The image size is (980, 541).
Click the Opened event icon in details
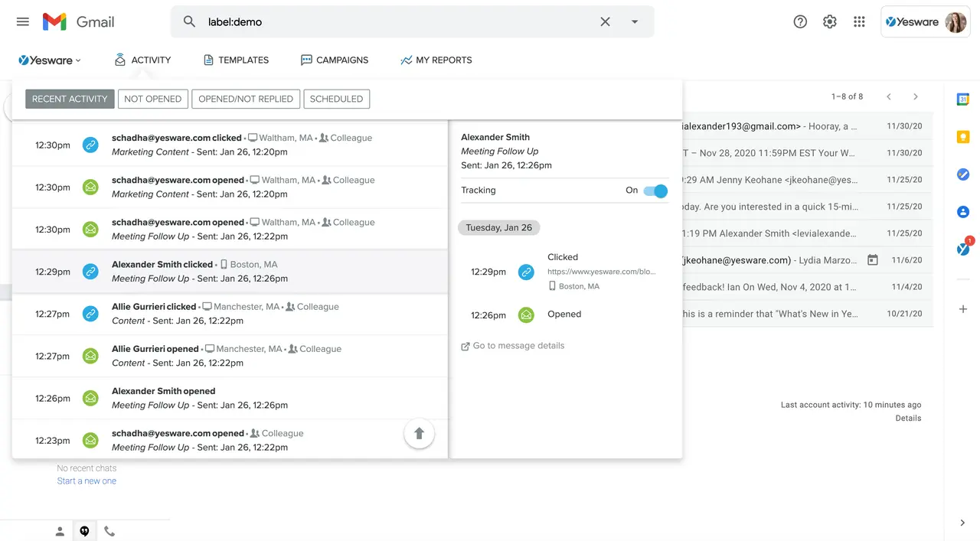(x=526, y=314)
